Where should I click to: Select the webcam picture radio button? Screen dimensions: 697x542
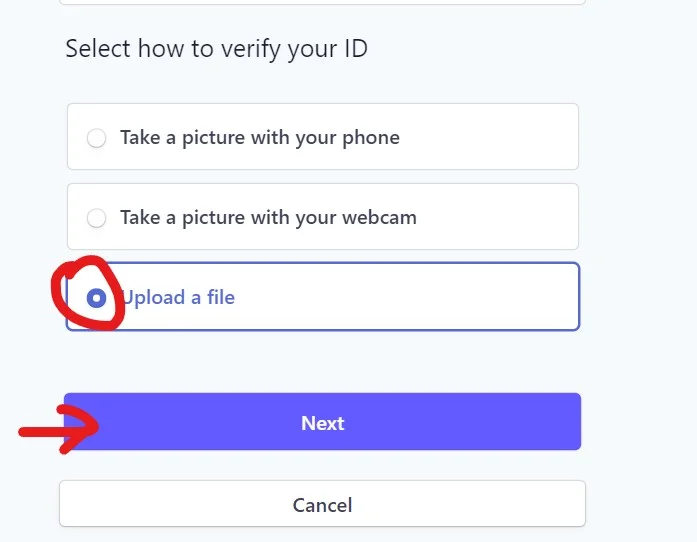click(96, 217)
